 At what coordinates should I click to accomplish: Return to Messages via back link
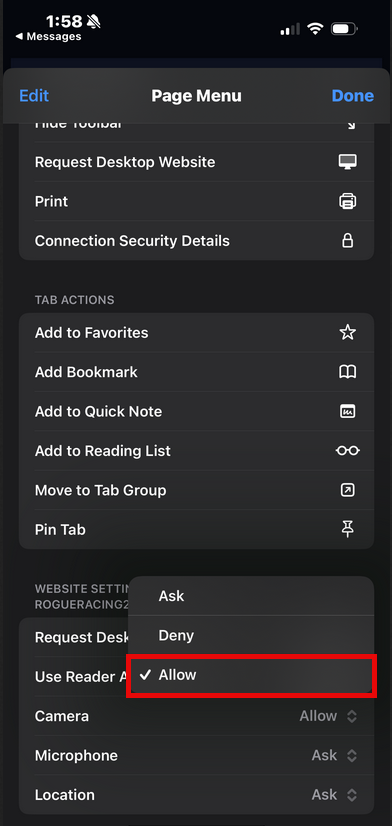48,36
